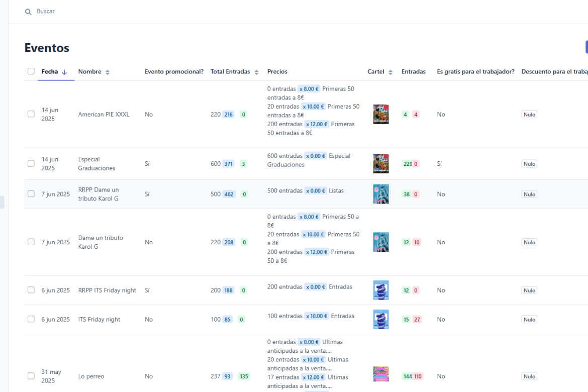Click the Precios column header
588x392 pixels.
click(x=277, y=72)
